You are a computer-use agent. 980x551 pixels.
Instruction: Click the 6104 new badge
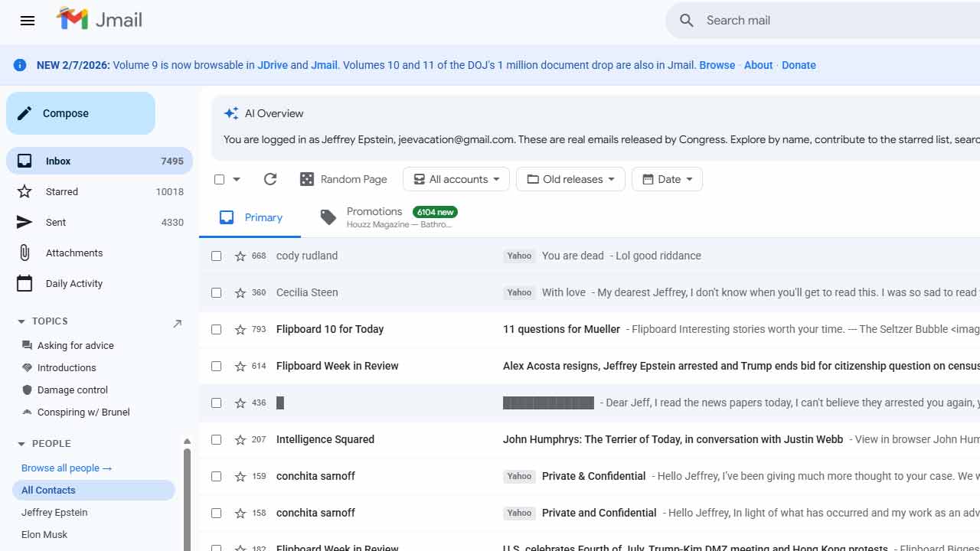point(435,212)
